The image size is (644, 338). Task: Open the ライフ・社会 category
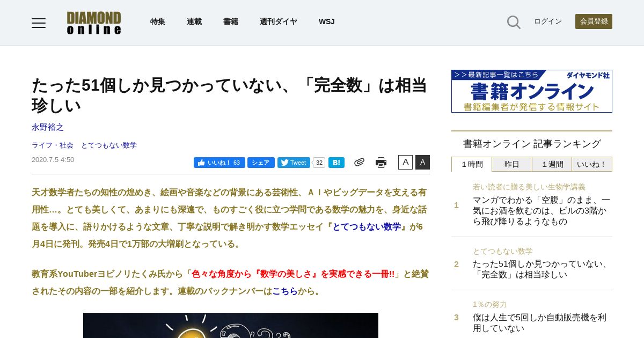coord(53,145)
